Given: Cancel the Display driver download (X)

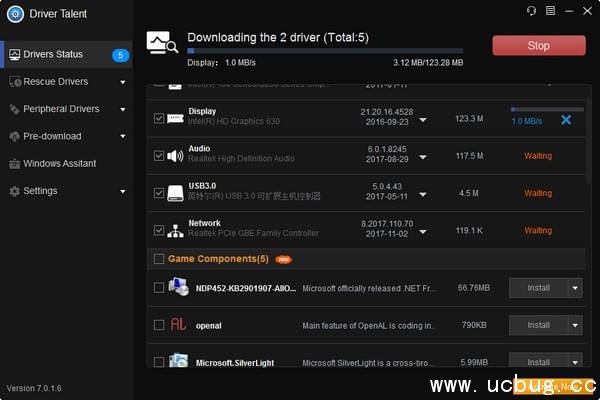Looking at the screenshot, I should click(x=566, y=120).
